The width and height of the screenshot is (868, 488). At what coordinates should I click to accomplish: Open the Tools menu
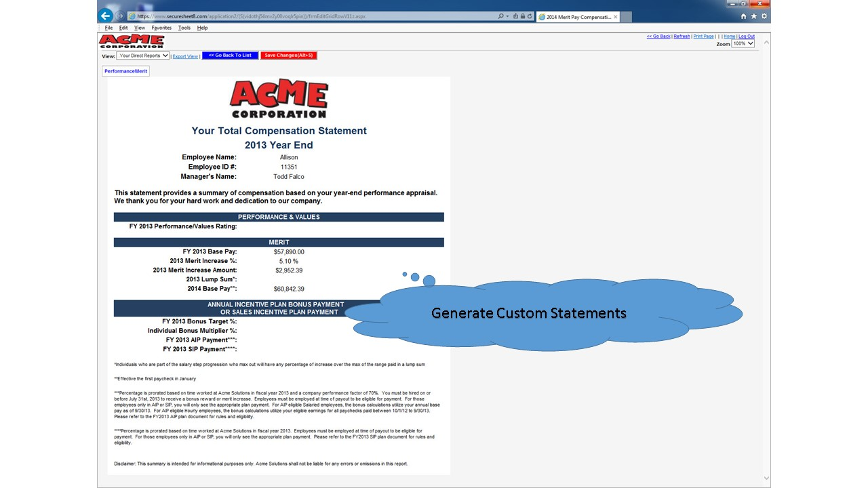pyautogui.click(x=184, y=28)
